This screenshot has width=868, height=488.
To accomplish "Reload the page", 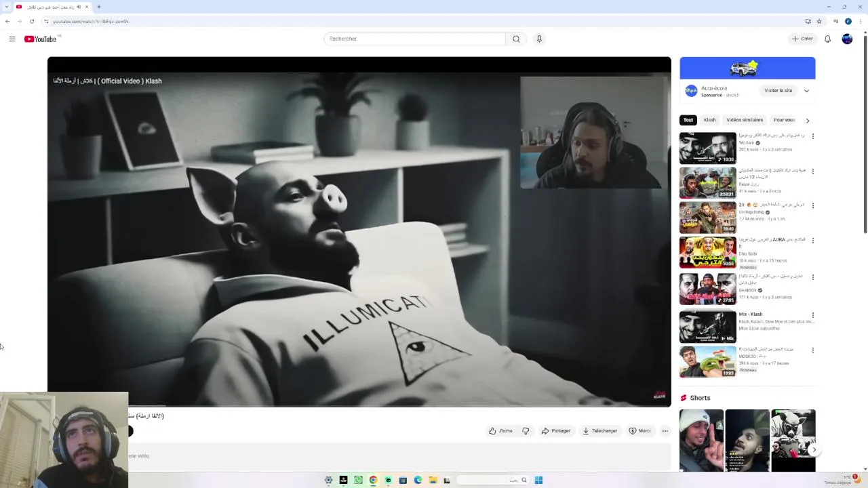I will tap(31, 21).
